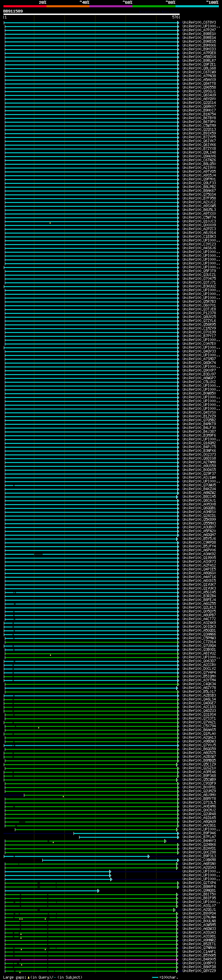
Task: Click the B9P313 alignment end arrowhead
Action: pos(149,856)
